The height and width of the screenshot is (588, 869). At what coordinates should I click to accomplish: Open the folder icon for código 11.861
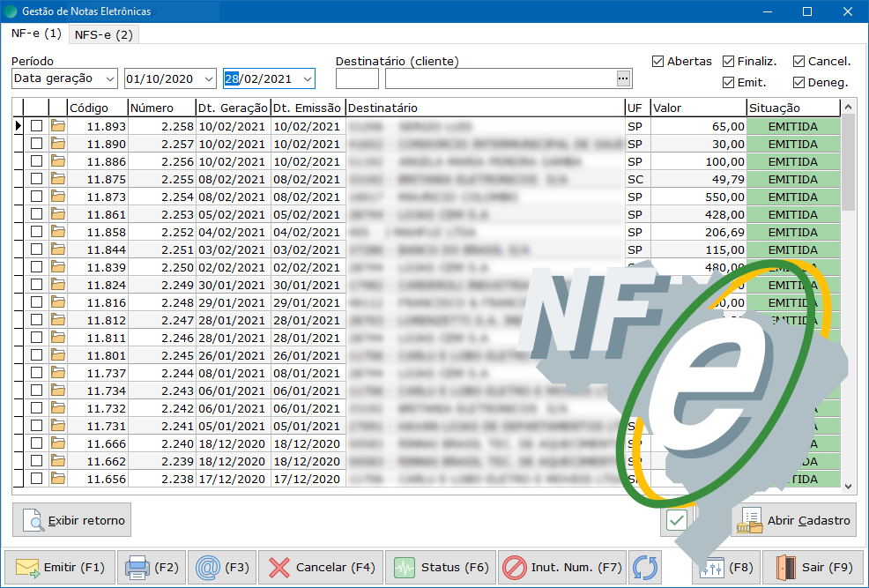click(58, 214)
